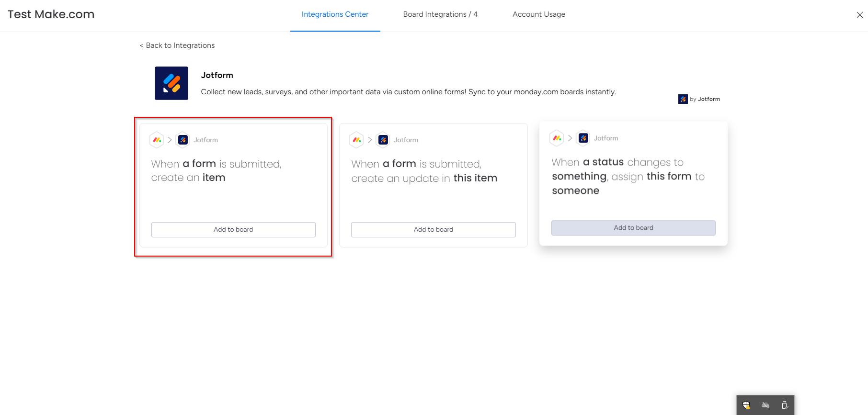Image resolution: width=868 pixels, height=415 pixels.
Task: Add 'status changes' recipe to board
Action: [x=633, y=228]
